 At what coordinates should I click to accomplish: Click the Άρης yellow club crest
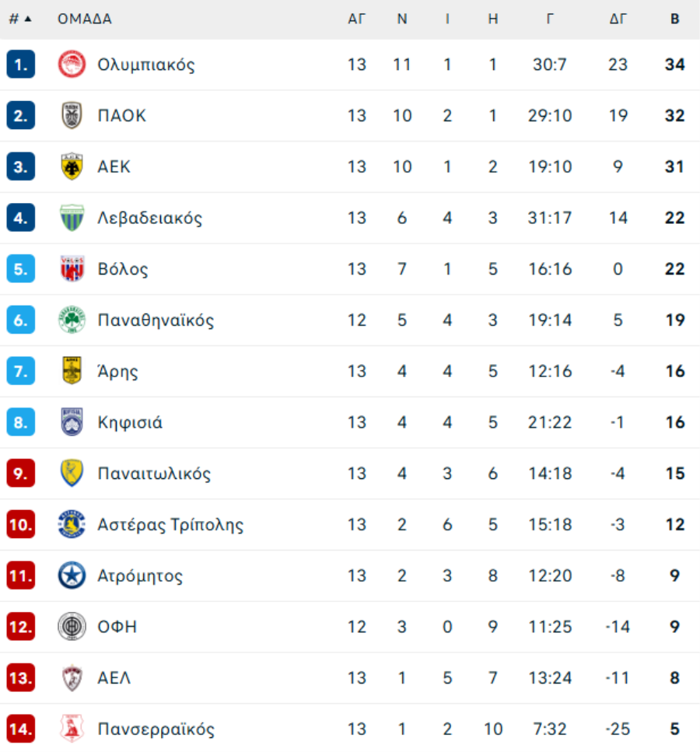(72, 371)
